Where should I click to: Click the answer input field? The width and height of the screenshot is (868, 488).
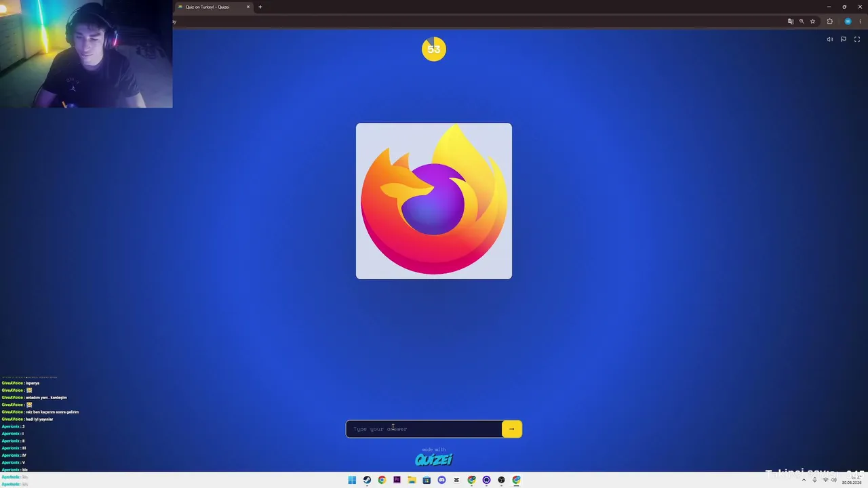(x=425, y=429)
